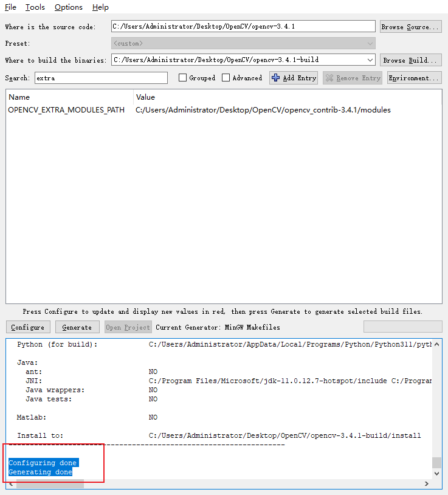Click the 'Python (for build):' log line

pyautogui.click(x=224, y=344)
